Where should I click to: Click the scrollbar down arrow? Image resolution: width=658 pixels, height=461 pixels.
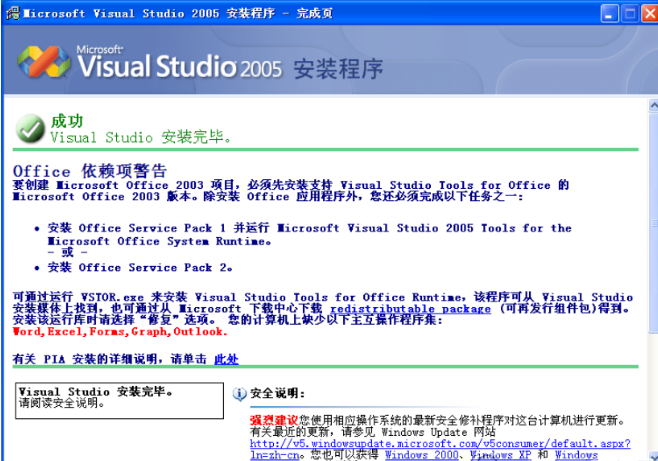653,456
